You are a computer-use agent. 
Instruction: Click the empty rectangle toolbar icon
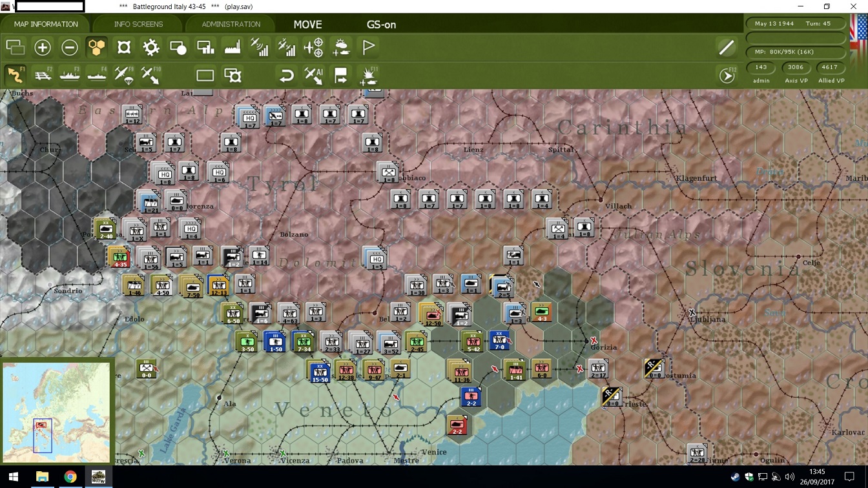coord(205,76)
